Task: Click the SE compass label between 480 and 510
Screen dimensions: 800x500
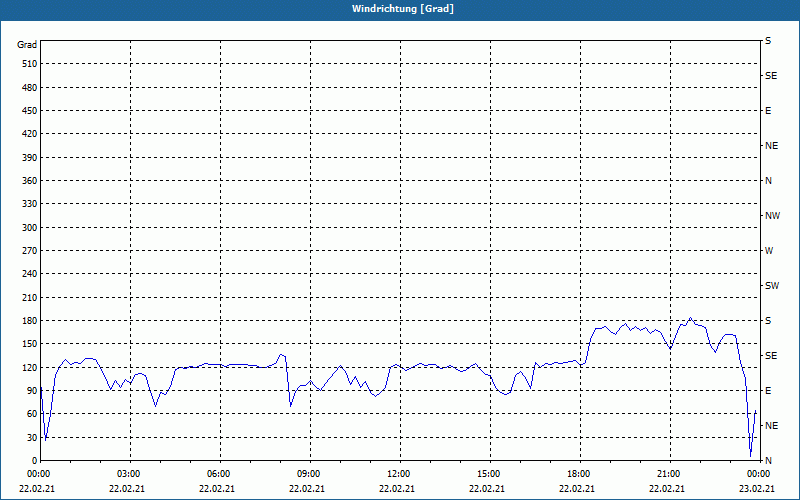Action: (x=771, y=76)
